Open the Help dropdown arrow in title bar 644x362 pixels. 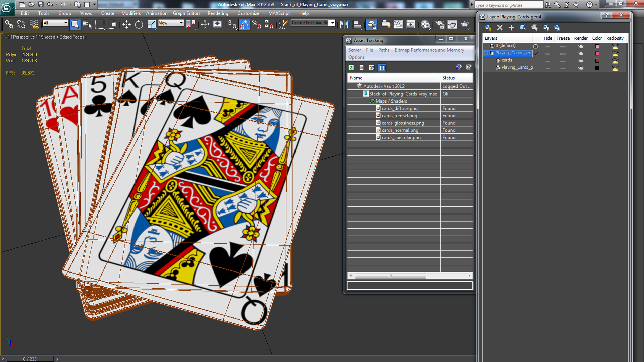596,5
